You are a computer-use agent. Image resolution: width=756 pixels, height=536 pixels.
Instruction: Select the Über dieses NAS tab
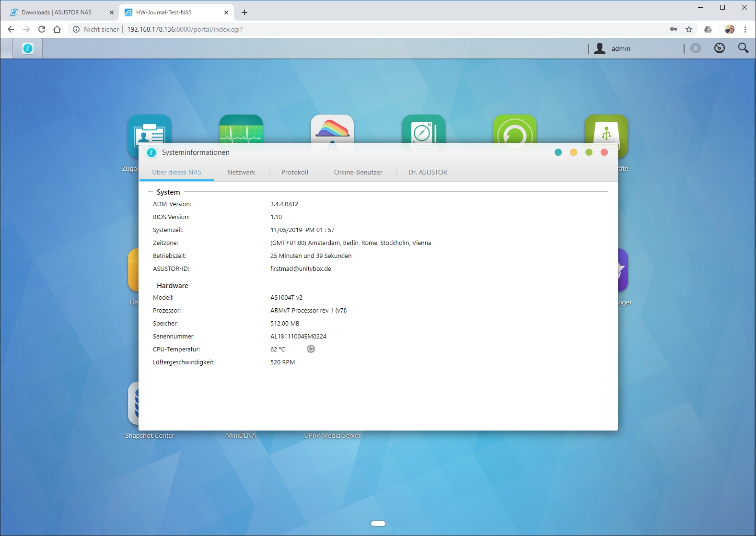click(176, 172)
